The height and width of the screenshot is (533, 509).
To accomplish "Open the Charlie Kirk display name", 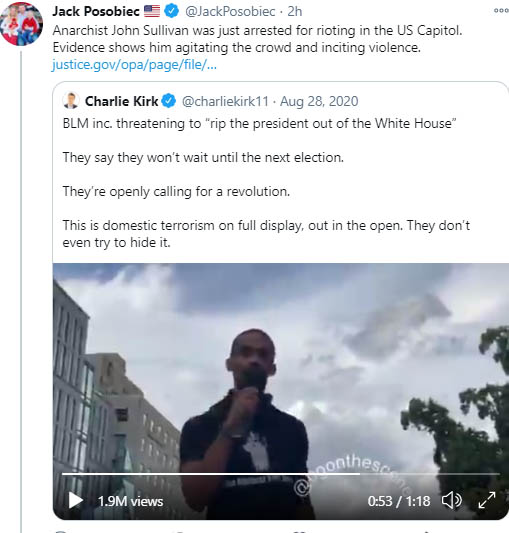I will 121,101.
